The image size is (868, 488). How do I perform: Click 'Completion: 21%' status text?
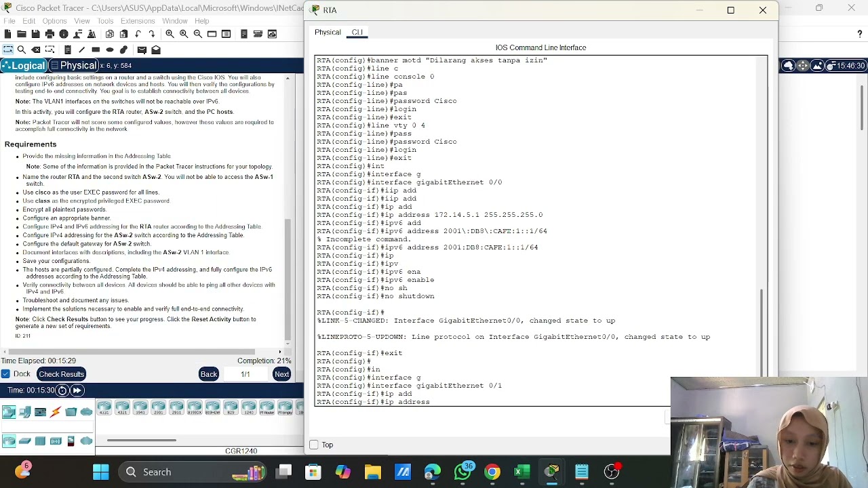click(x=264, y=361)
